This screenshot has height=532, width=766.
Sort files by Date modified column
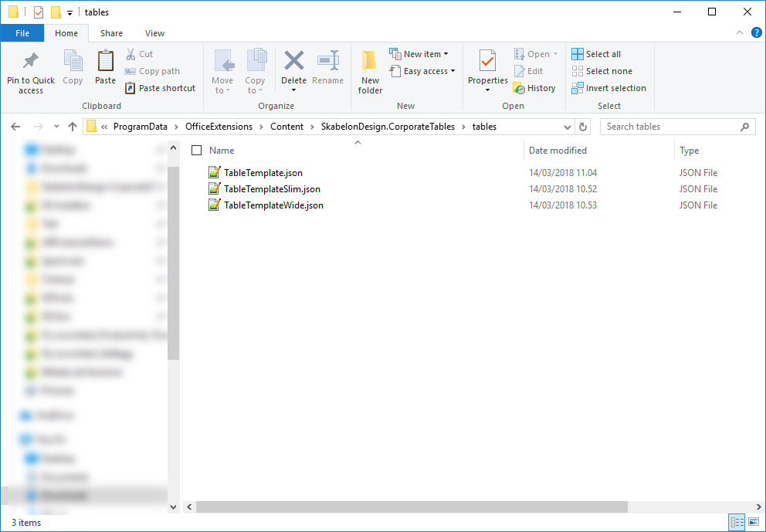(x=558, y=151)
